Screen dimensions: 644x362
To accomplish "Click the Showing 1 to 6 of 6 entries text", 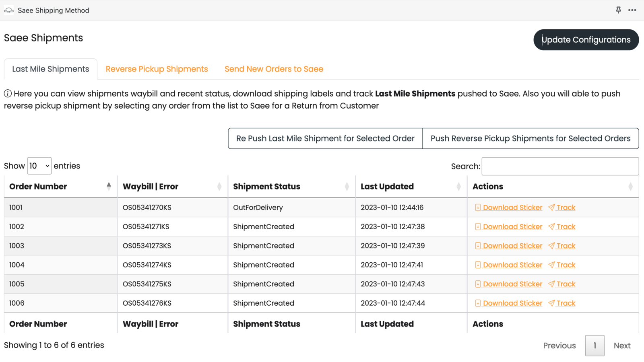I will (54, 345).
